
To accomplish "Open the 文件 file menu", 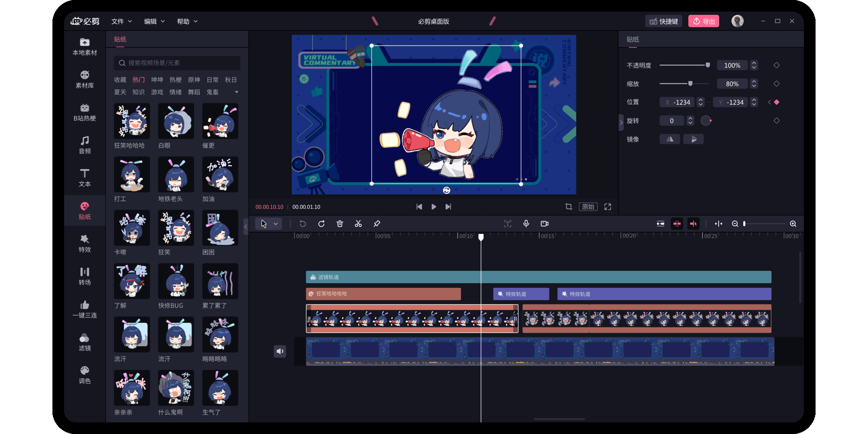I will click(x=121, y=21).
